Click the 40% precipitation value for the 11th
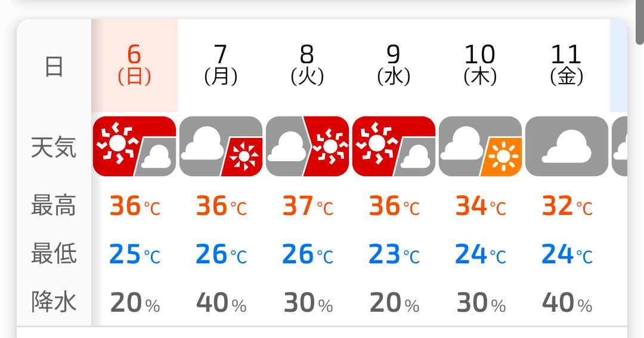 pyautogui.click(x=567, y=303)
